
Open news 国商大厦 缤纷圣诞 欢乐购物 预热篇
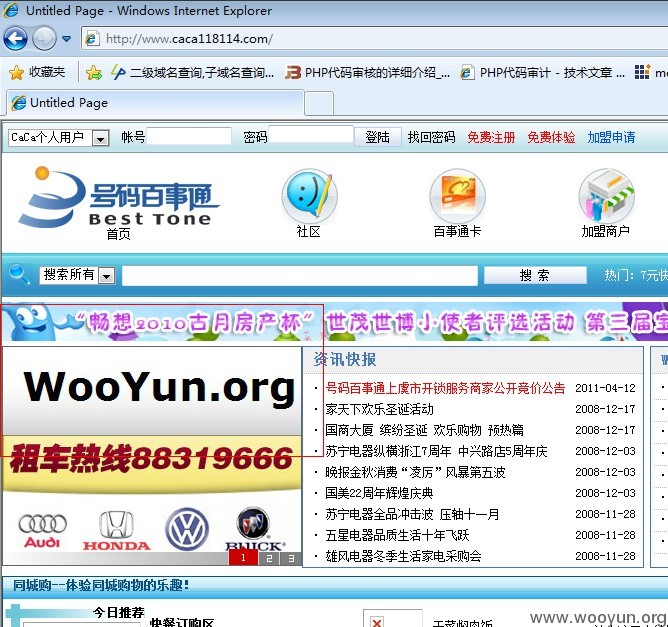point(424,430)
